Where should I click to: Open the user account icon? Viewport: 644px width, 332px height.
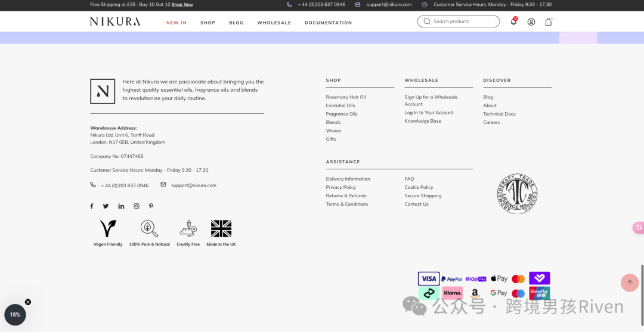531,21
